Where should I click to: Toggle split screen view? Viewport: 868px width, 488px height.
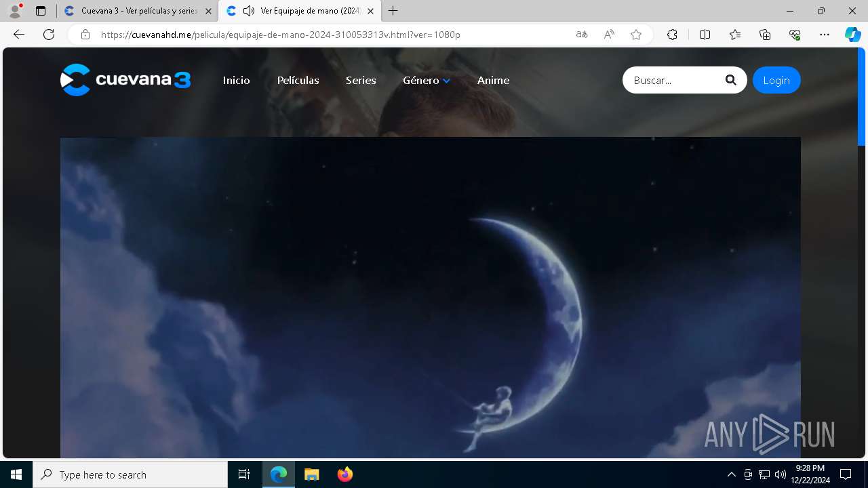point(705,35)
